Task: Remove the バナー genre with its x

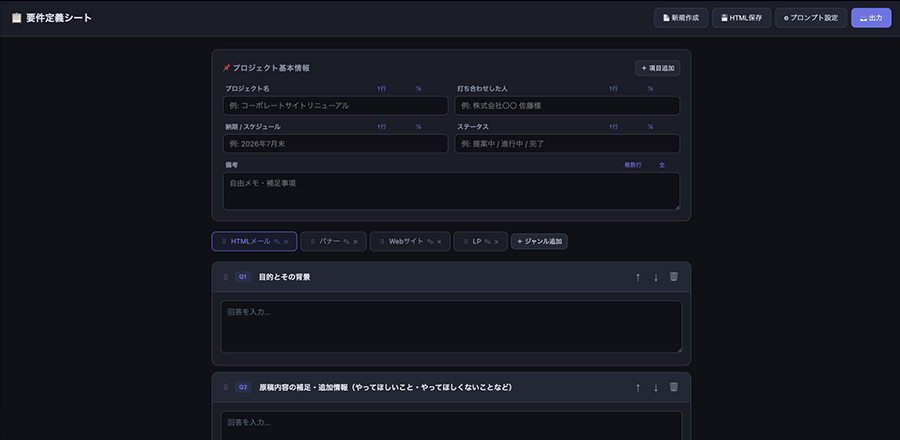Action: tap(355, 242)
